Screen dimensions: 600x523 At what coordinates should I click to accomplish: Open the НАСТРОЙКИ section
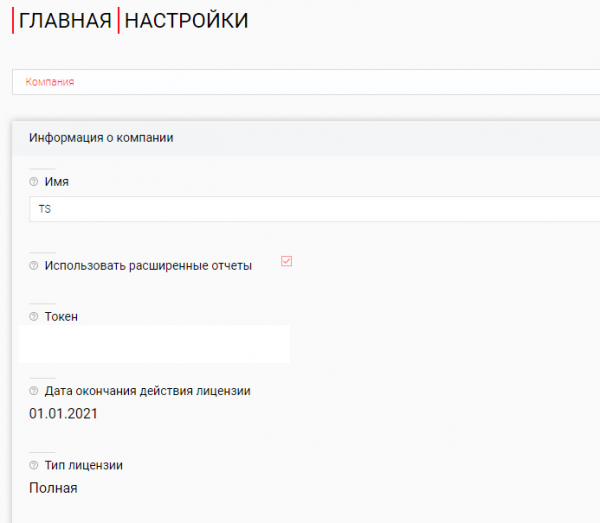186,21
